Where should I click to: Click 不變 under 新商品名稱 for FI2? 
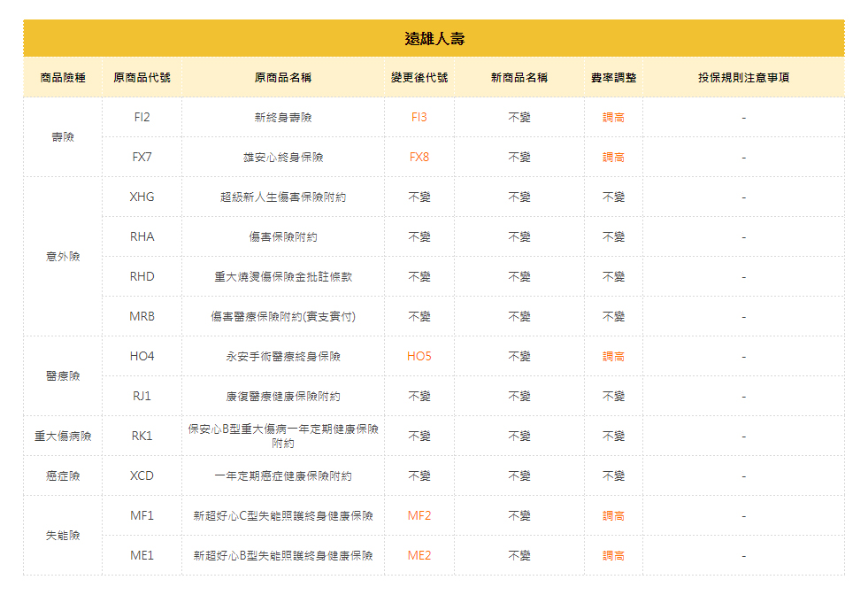coord(519,117)
